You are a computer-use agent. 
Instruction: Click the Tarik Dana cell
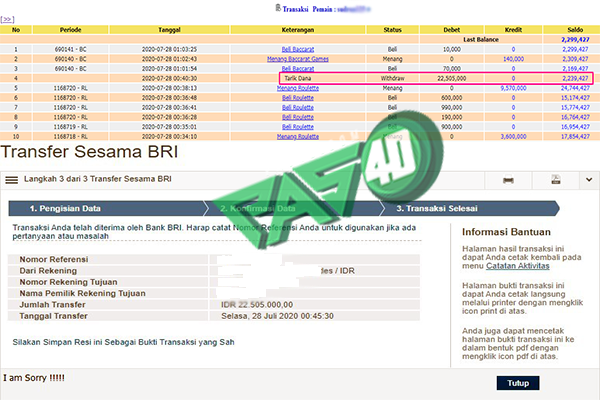pyautogui.click(x=298, y=78)
